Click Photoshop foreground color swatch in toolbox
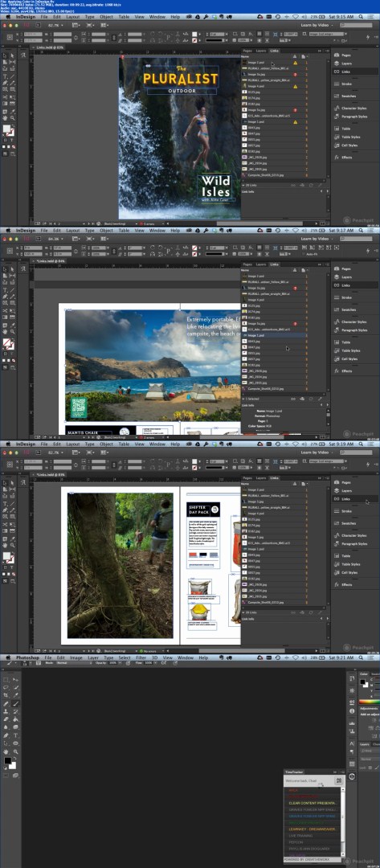 (6, 762)
